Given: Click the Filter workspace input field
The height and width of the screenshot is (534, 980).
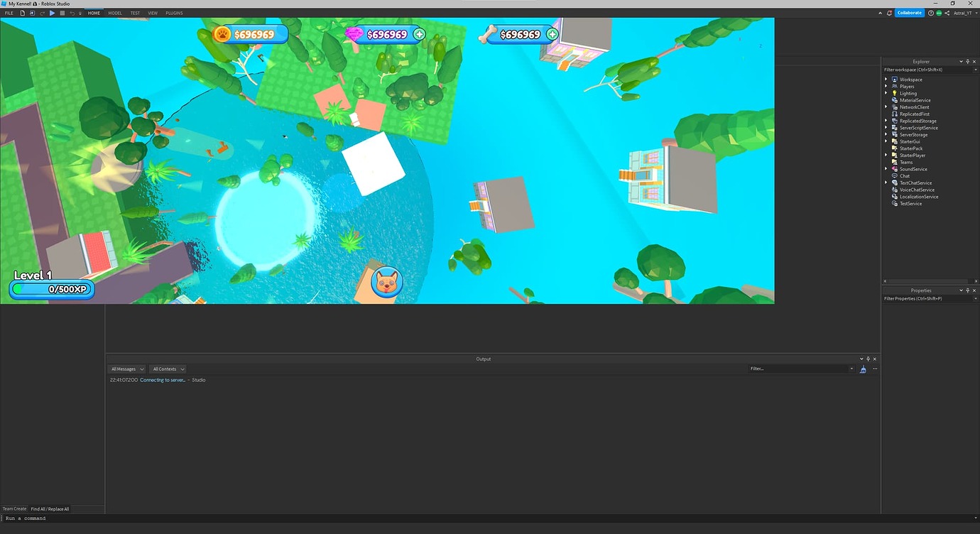Looking at the screenshot, I should (x=930, y=70).
